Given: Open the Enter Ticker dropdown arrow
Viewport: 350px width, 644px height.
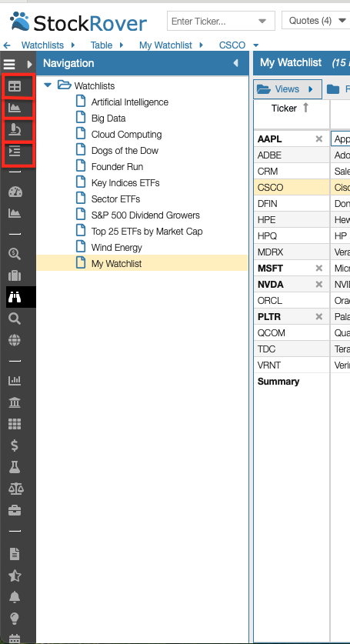Looking at the screenshot, I should pyautogui.click(x=262, y=21).
